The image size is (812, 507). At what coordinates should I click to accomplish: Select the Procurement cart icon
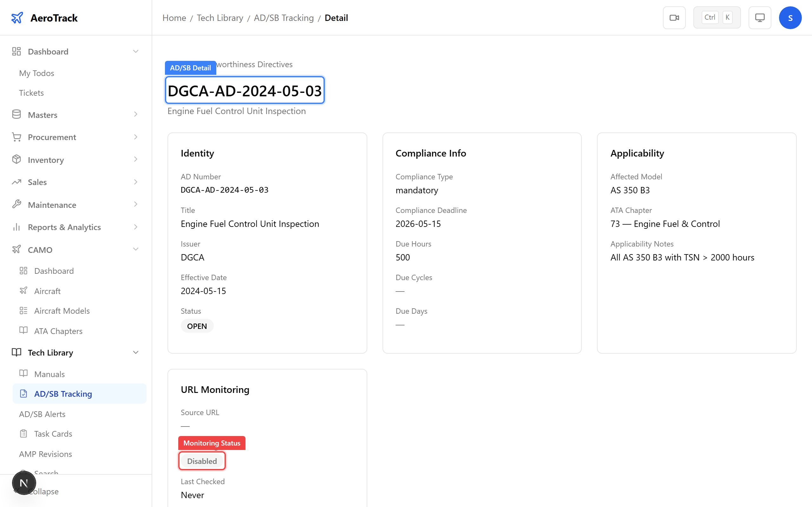click(16, 137)
